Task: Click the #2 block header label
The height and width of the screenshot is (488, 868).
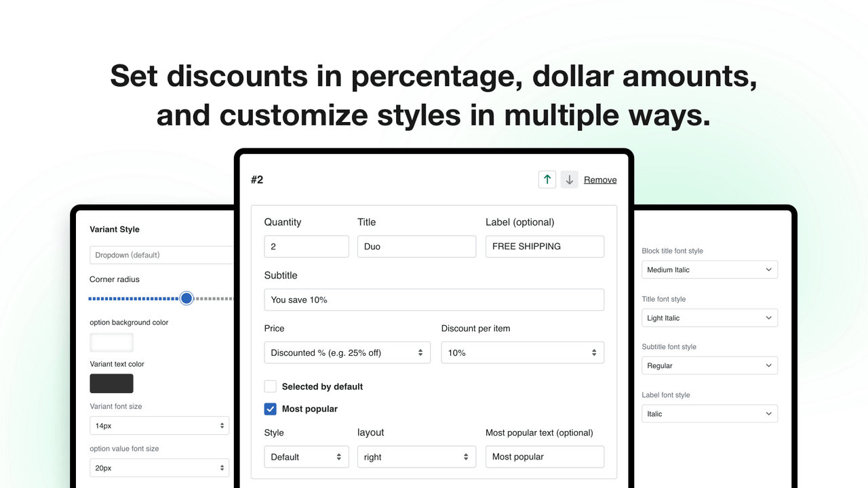Action: point(257,180)
